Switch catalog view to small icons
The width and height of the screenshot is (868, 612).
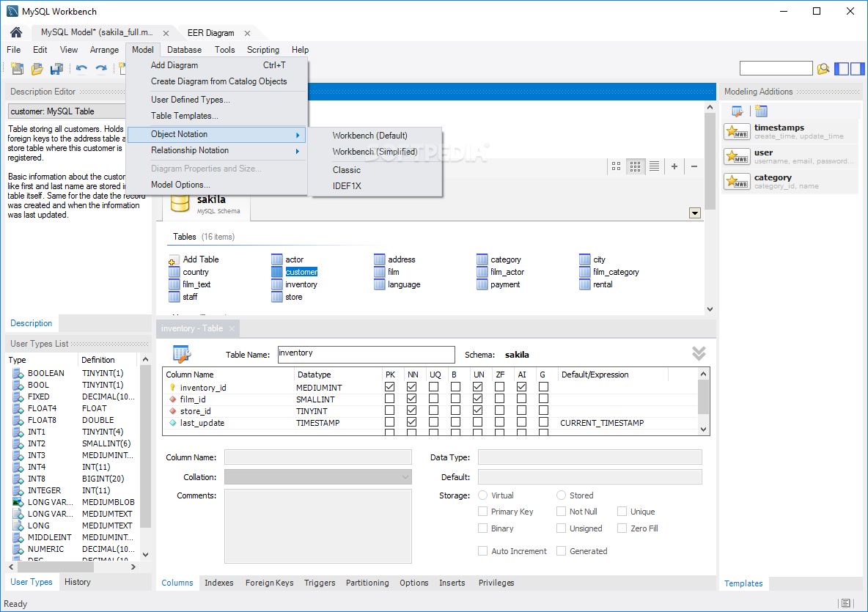click(x=635, y=166)
